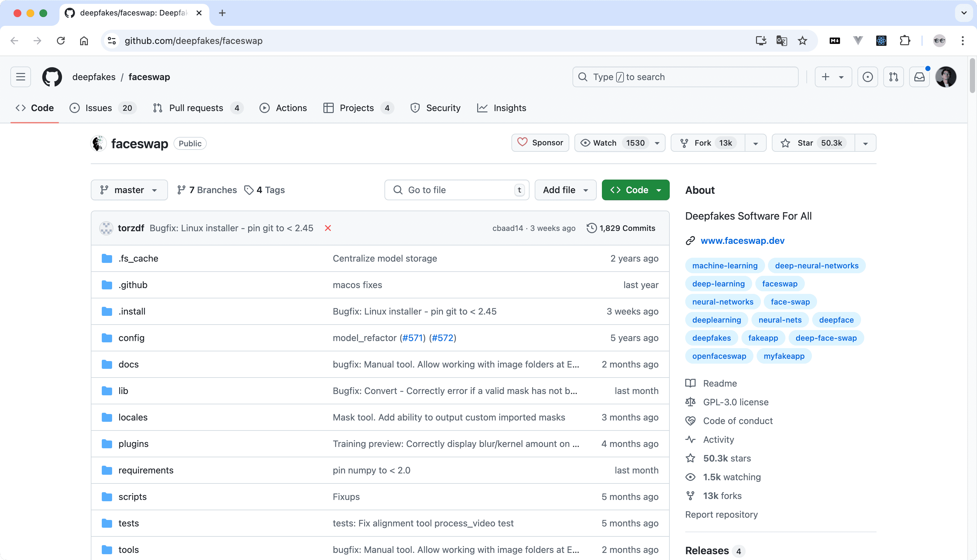Click the install app icon in the toolbar

761,40
